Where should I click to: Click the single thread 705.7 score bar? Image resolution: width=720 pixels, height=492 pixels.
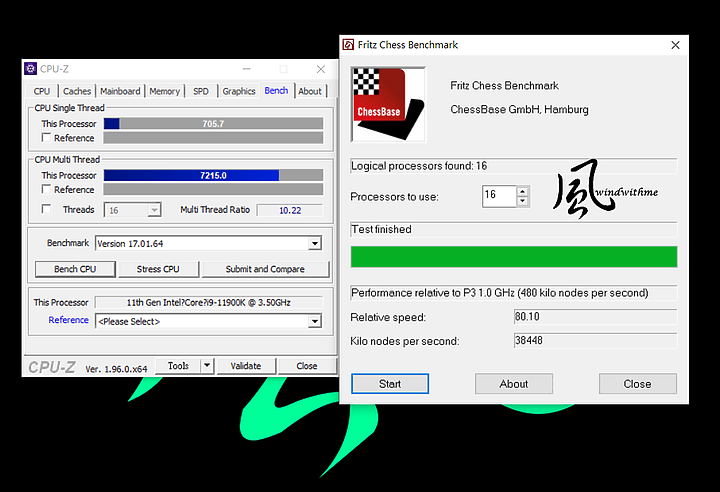214,124
